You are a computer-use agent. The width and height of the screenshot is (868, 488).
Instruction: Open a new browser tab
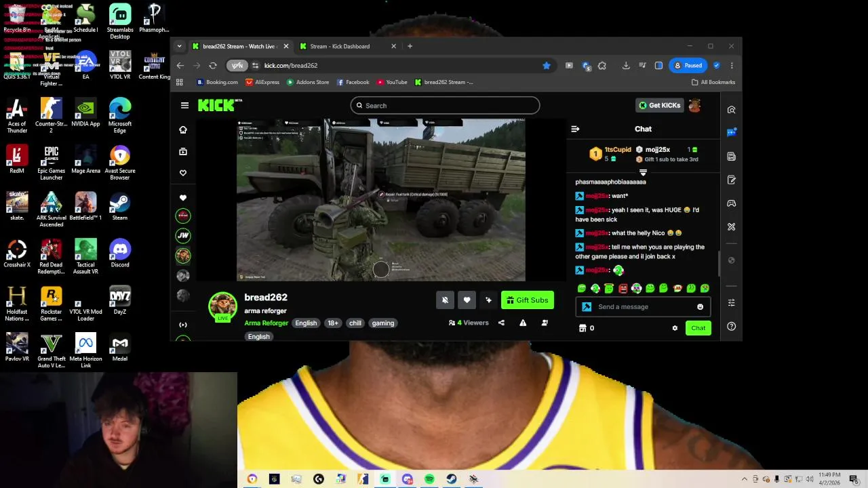(410, 46)
